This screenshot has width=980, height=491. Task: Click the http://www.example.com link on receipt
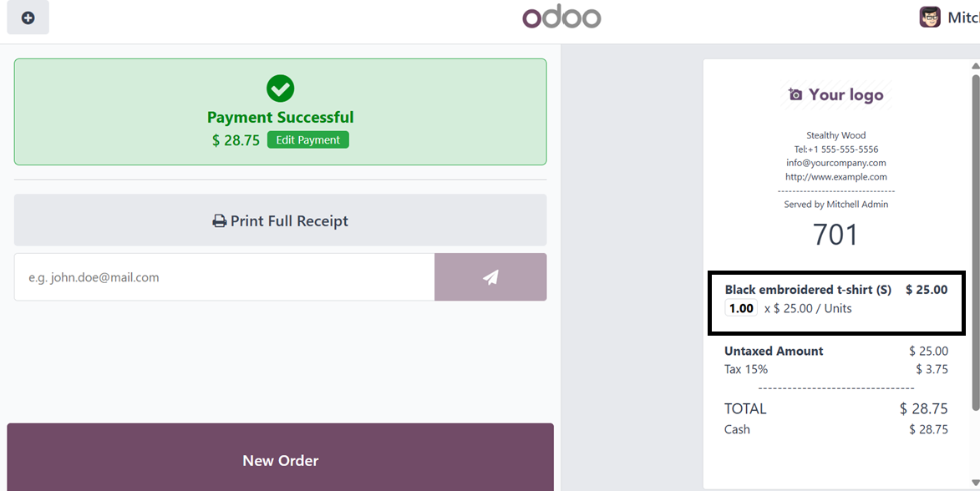pyautogui.click(x=835, y=177)
